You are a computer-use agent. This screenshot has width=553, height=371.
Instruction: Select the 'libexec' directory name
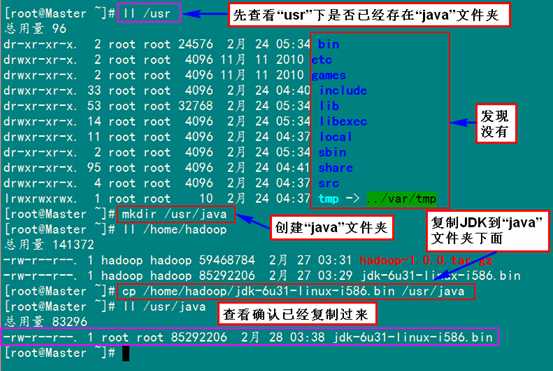[343, 122]
